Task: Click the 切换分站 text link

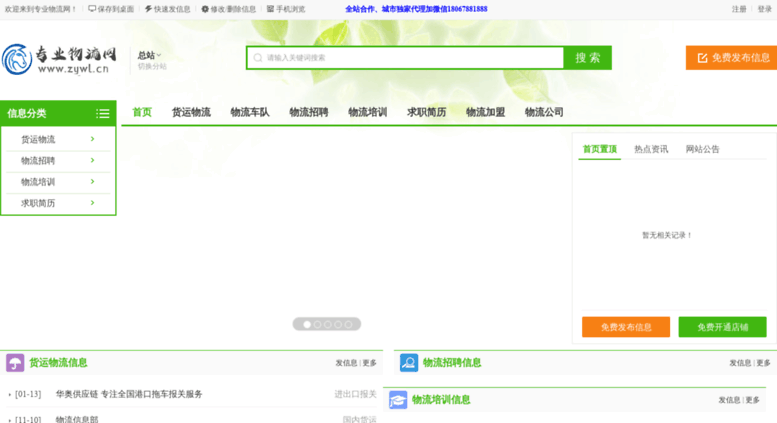Action: point(152,66)
